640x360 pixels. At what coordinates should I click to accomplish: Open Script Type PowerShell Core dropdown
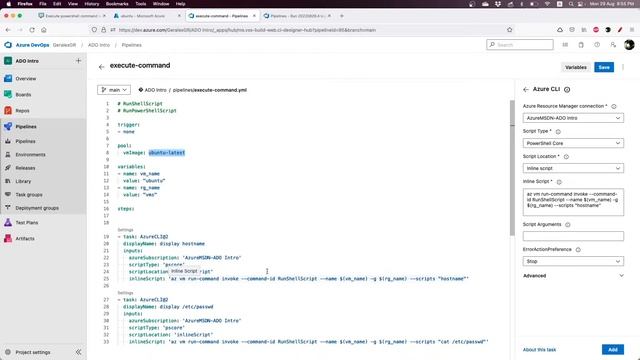573,143
